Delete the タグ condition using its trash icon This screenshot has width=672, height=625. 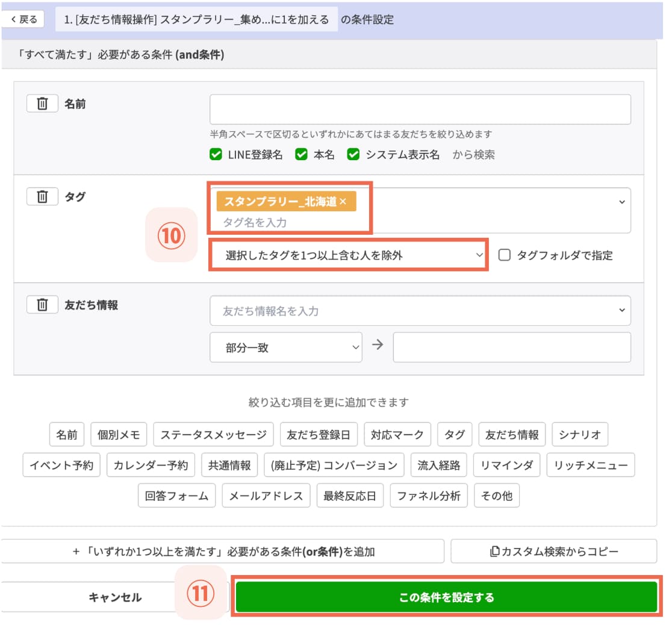pyautogui.click(x=42, y=196)
